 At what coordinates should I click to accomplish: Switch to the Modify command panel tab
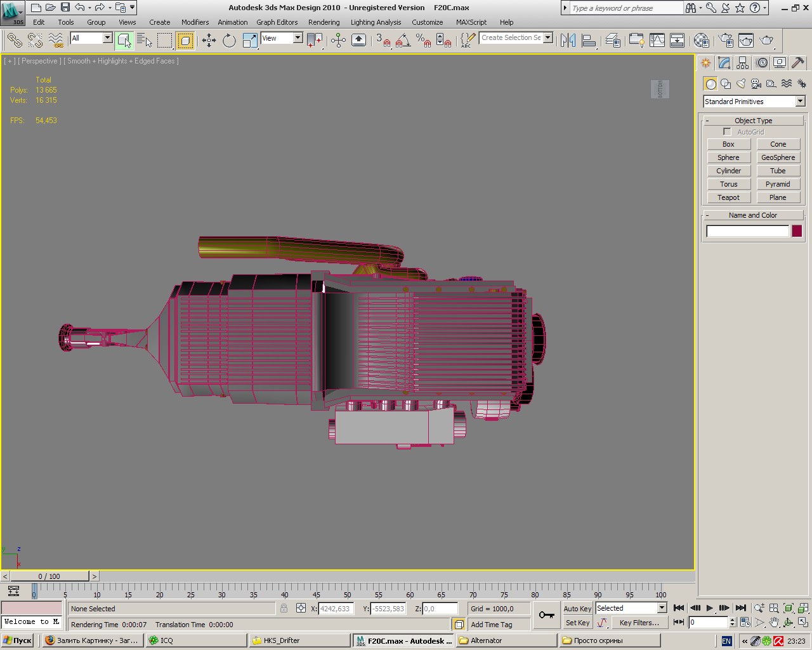pyautogui.click(x=724, y=63)
